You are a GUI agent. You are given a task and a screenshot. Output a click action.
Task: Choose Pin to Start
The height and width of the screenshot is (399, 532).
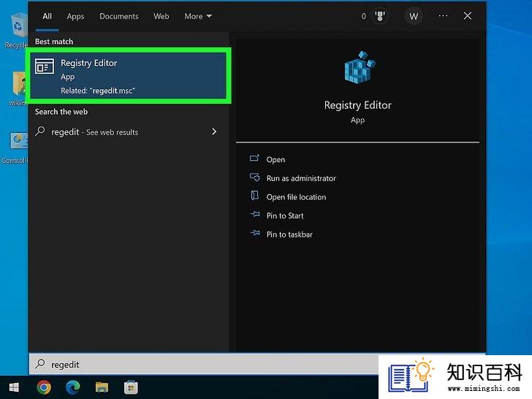285,216
